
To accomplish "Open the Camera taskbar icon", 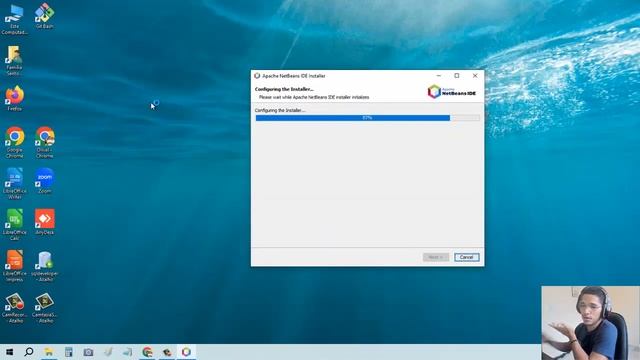I will click(x=88, y=352).
